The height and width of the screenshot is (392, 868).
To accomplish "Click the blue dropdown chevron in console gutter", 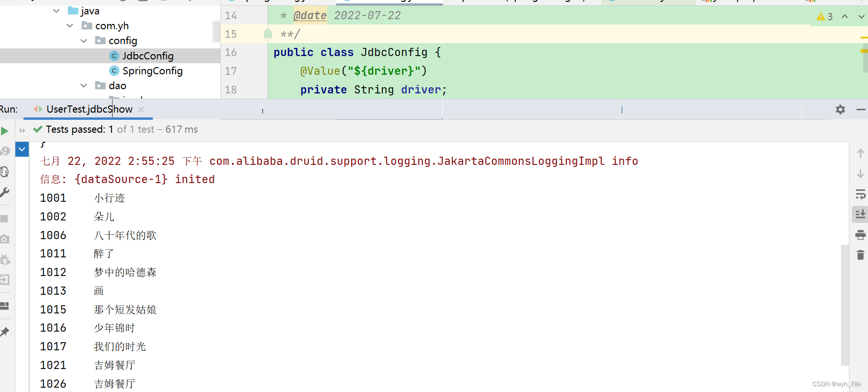I will tap(22, 149).
